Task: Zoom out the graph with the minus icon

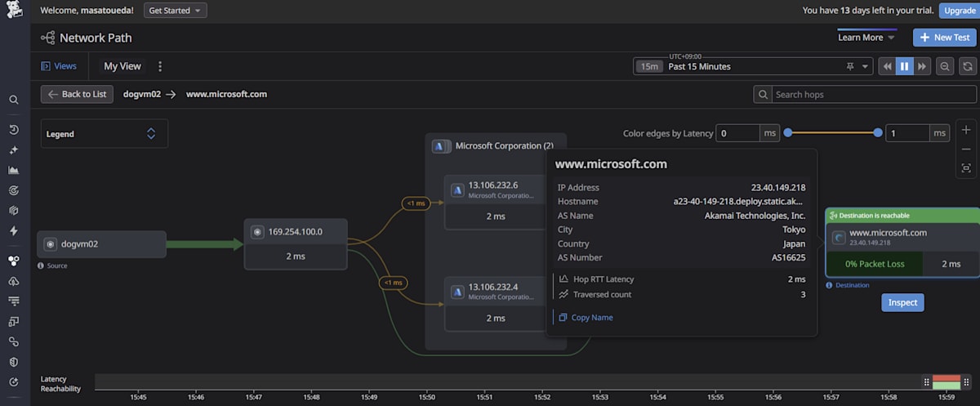Action: tap(966, 149)
